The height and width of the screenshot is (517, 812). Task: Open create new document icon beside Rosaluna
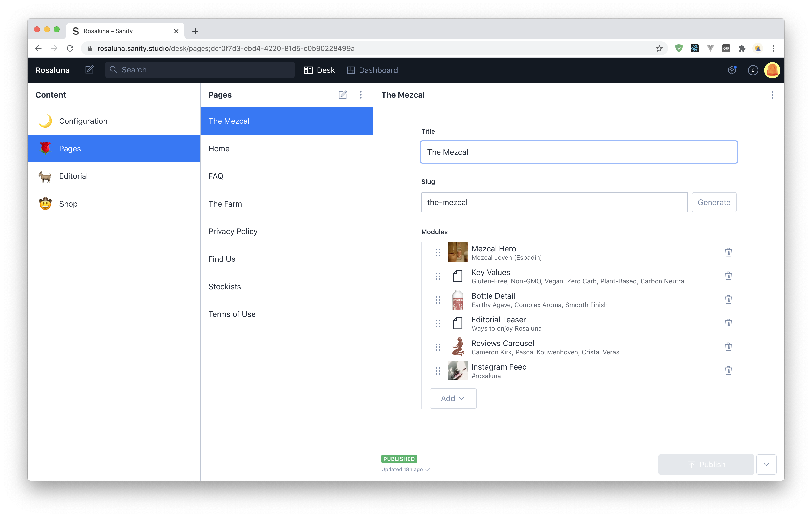(89, 70)
